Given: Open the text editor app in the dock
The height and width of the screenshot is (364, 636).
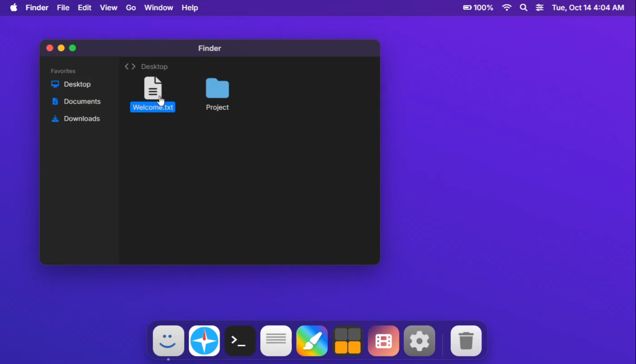Looking at the screenshot, I should tap(275, 341).
